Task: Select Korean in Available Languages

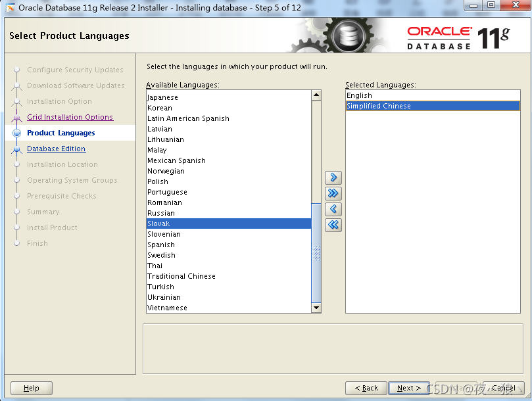Action: click(x=229, y=108)
